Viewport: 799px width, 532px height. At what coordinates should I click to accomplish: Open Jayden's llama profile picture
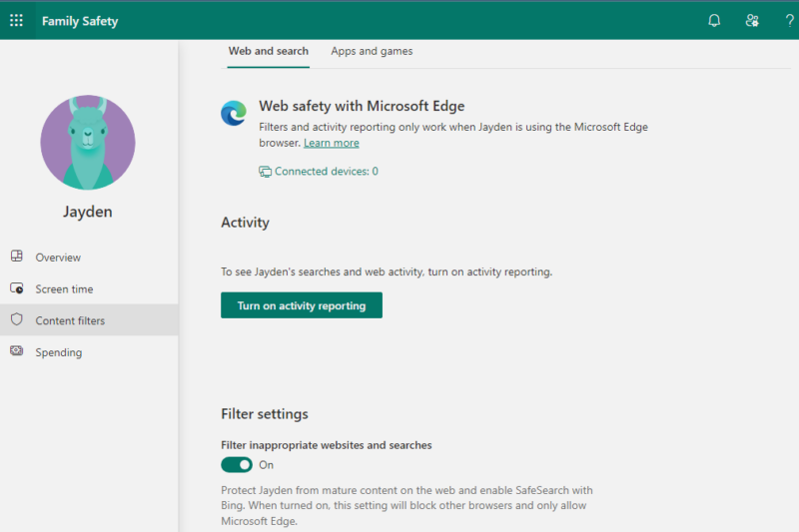(88, 142)
